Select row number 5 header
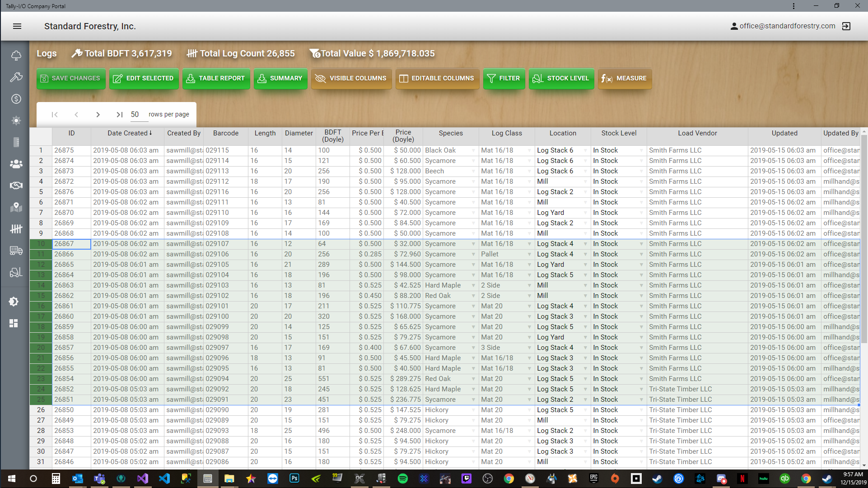Viewport: 868px width, 488px height. [x=41, y=192]
